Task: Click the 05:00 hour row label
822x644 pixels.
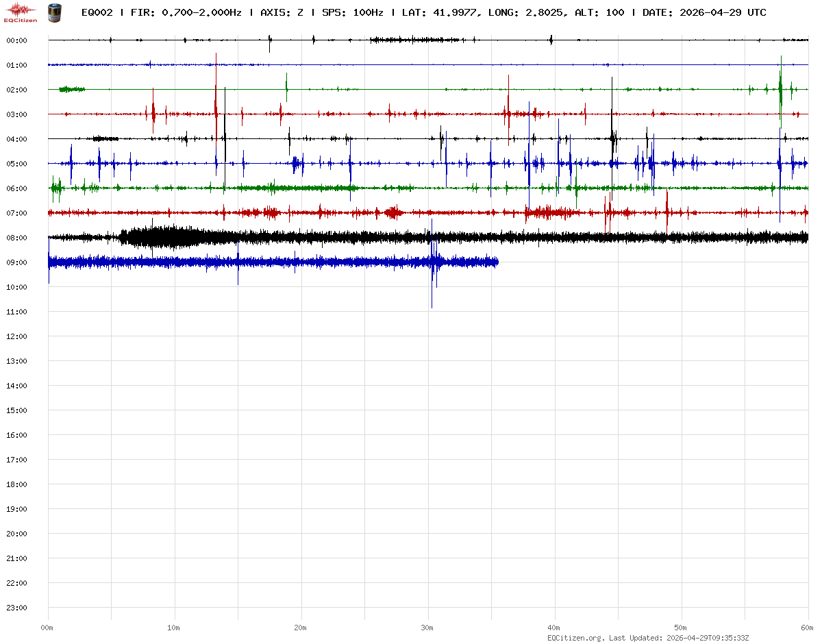Action: pos(16,164)
